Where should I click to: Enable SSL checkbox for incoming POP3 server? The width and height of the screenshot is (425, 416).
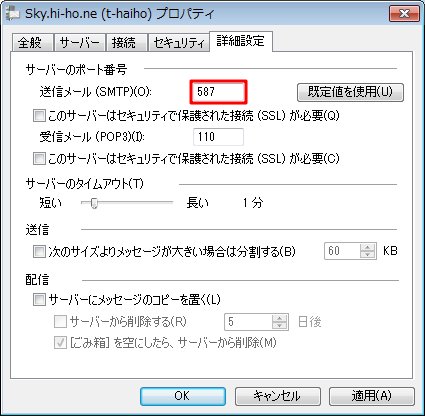pos(39,158)
